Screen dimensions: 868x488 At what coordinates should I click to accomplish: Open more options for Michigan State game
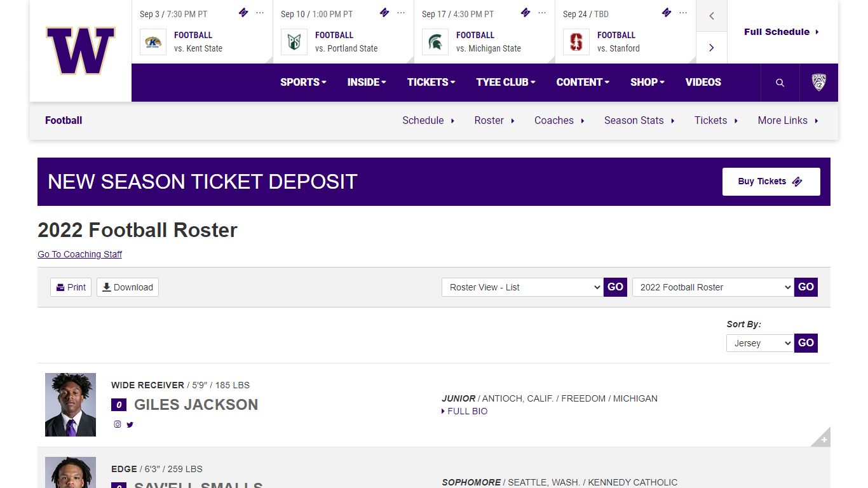pyautogui.click(x=542, y=13)
